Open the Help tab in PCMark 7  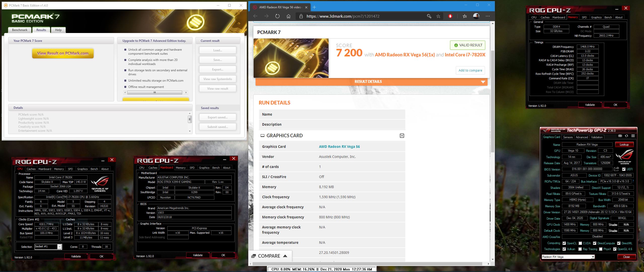[58, 30]
